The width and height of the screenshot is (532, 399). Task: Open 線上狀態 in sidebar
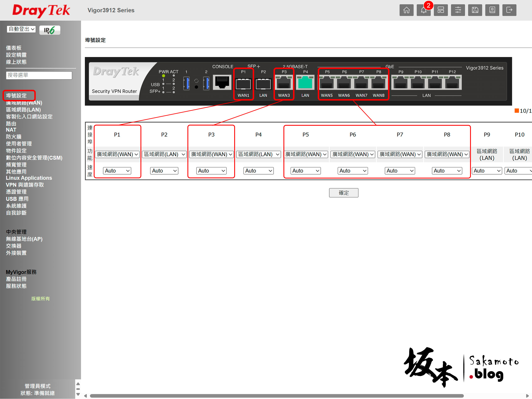pyautogui.click(x=16, y=62)
